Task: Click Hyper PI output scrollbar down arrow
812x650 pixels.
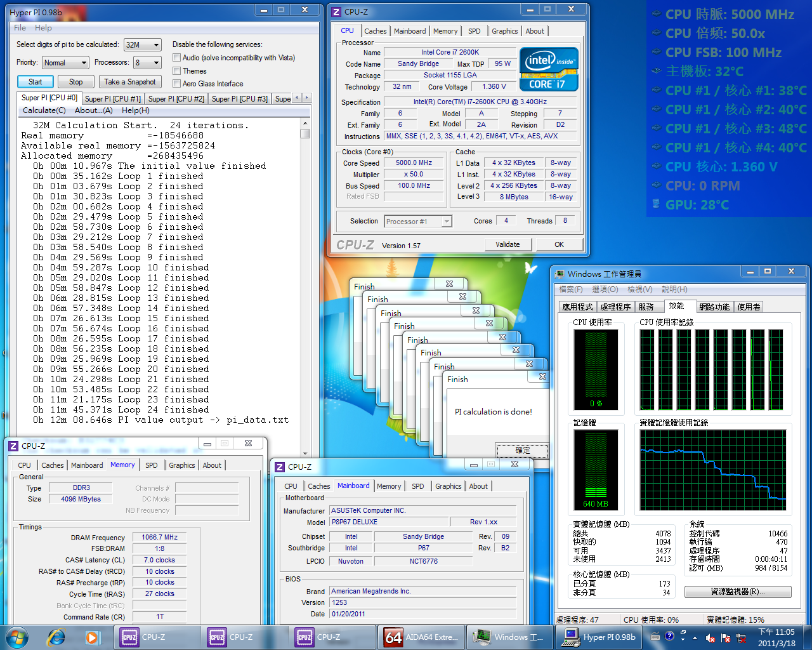Action: [305, 453]
